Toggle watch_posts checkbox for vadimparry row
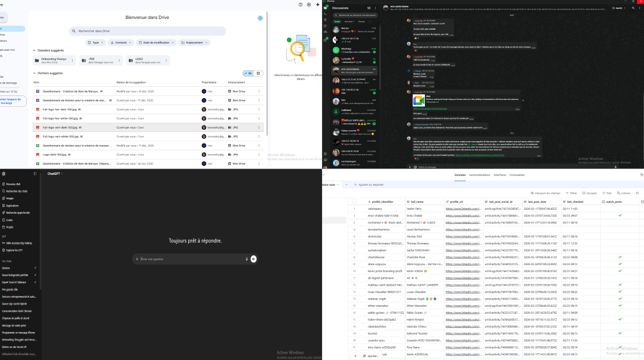 pos(619,209)
